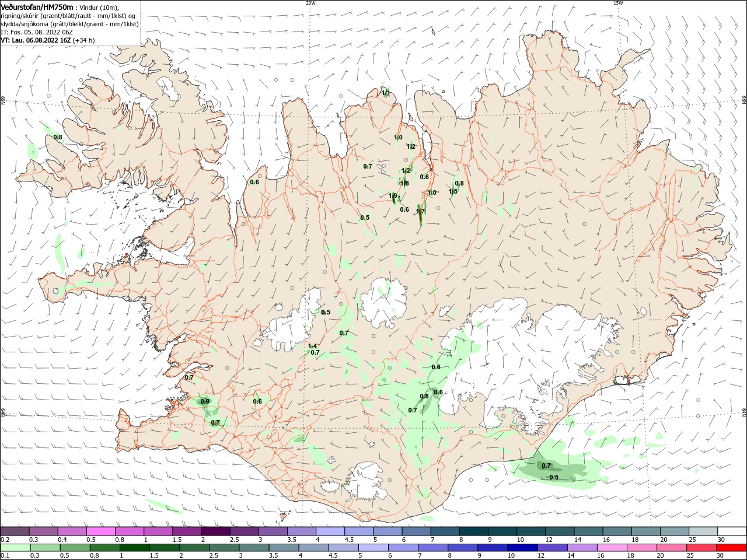747x560 pixels.
Task: Click the 20W longitude label
Action: tap(310, 3)
